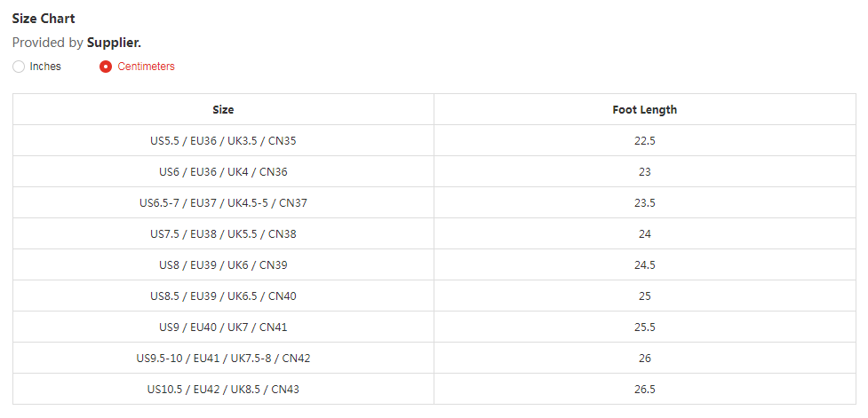
Task: Click the Size column header
Action: 223,110
